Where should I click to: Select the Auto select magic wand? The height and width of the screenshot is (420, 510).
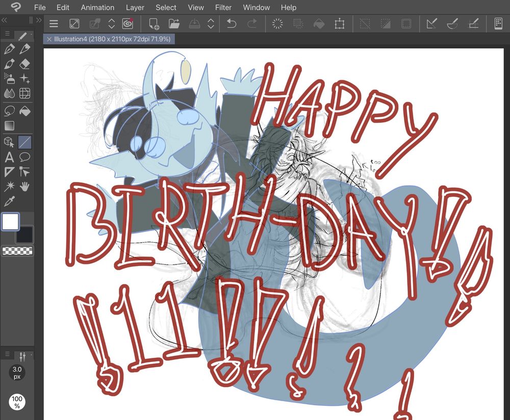[x=9, y=187]
